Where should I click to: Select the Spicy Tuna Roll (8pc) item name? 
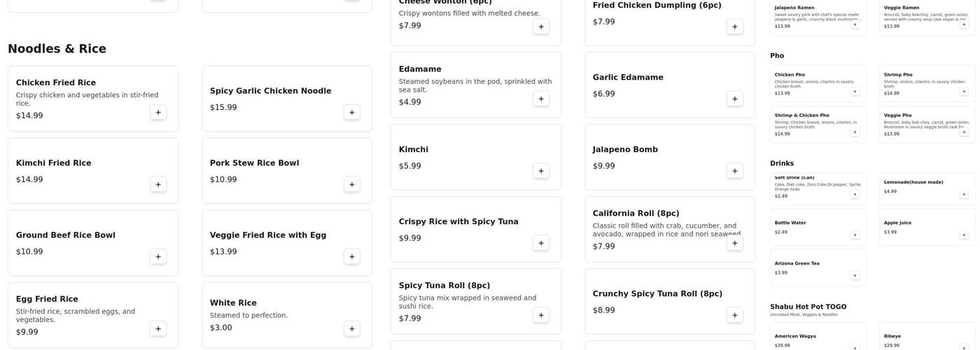point(444,286)
